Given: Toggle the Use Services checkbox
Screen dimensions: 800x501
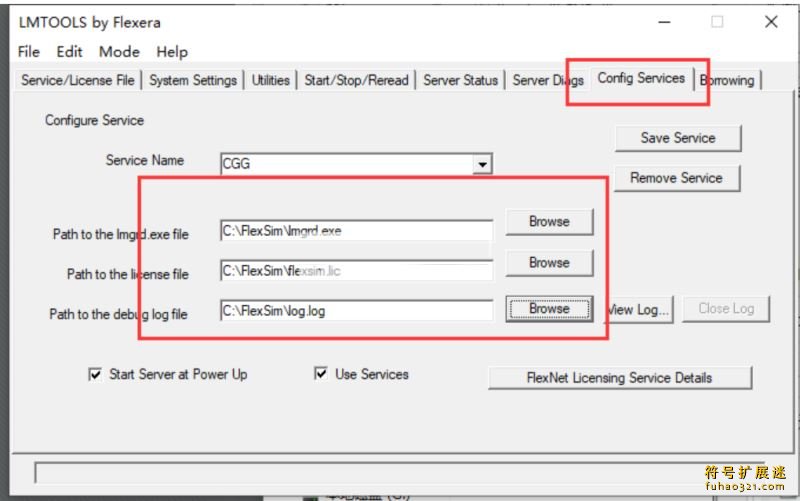Looking at the screenshot, I should [321, 374].
